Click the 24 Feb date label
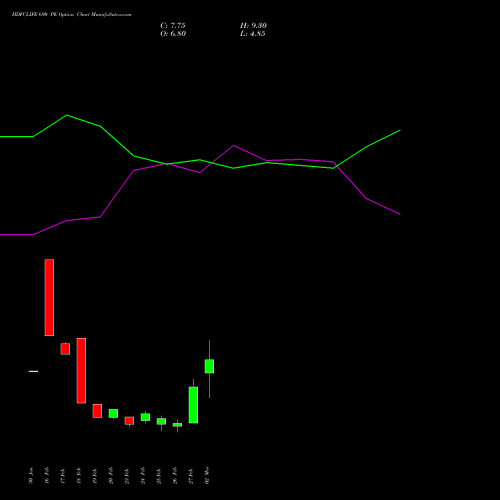 click(x=143, y=476)
